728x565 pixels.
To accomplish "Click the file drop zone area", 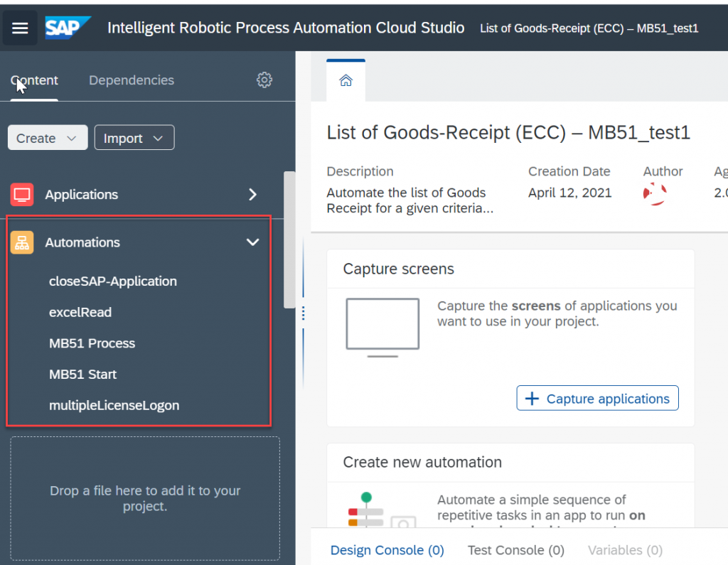I will pos(145,498).
